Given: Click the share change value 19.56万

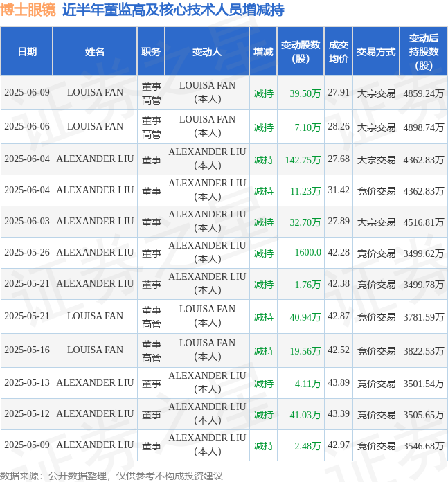Looking at the screenshot, I should pos(305,351).
